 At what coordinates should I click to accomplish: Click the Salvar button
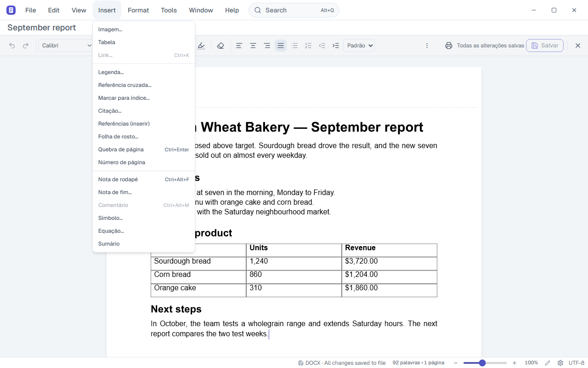coord(545,46)
